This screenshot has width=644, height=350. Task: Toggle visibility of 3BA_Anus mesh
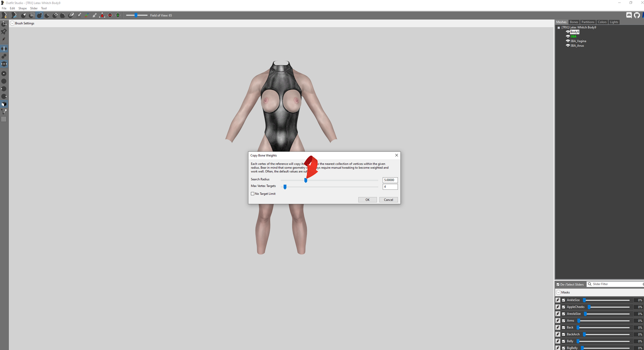[x=568, y=45]
